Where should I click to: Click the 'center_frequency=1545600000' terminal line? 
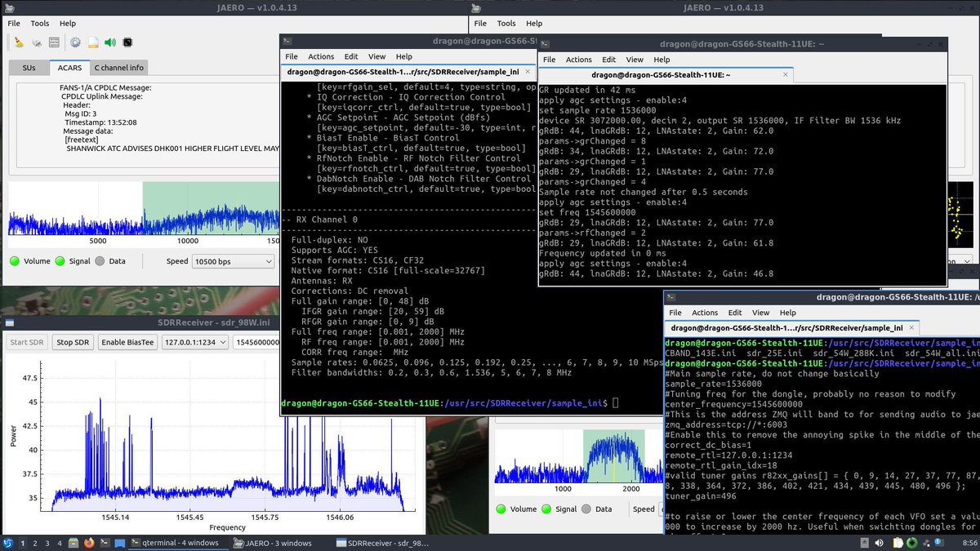point(734,403)
